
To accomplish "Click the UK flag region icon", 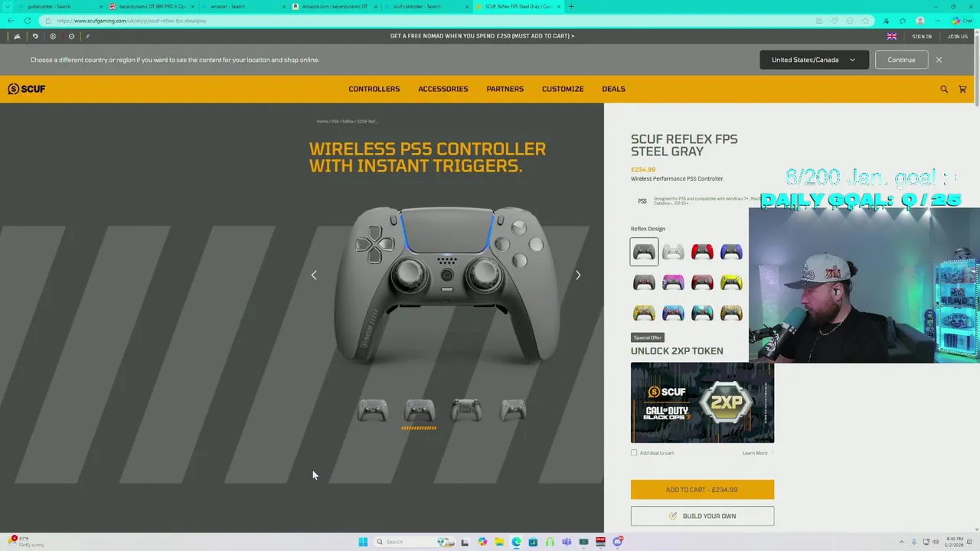I will tap(892, 36).
